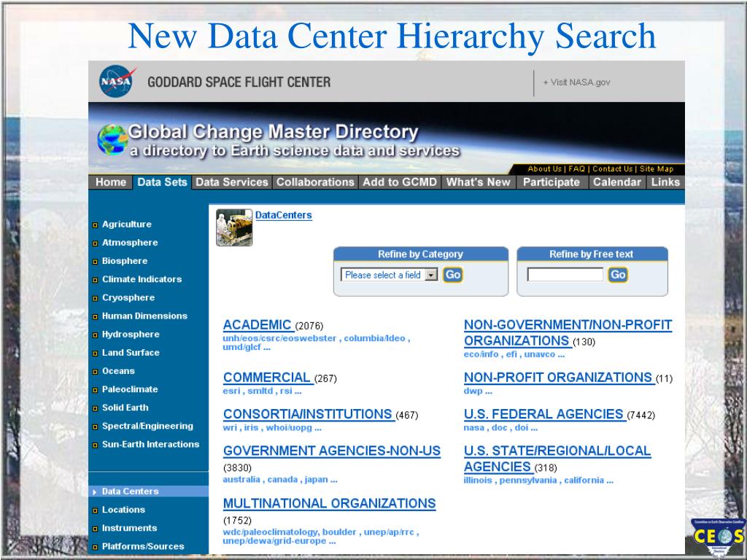The height and width of the screenshot is (560, 747).
Task: Click the dwp link under Non-Profit Organizations
Action: point(473,391)
